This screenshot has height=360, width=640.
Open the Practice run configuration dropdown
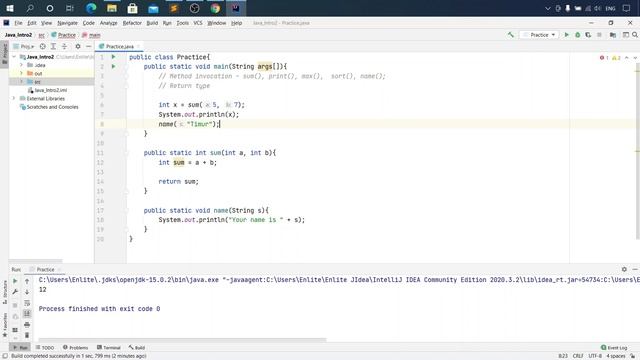(x=540, y=35)
